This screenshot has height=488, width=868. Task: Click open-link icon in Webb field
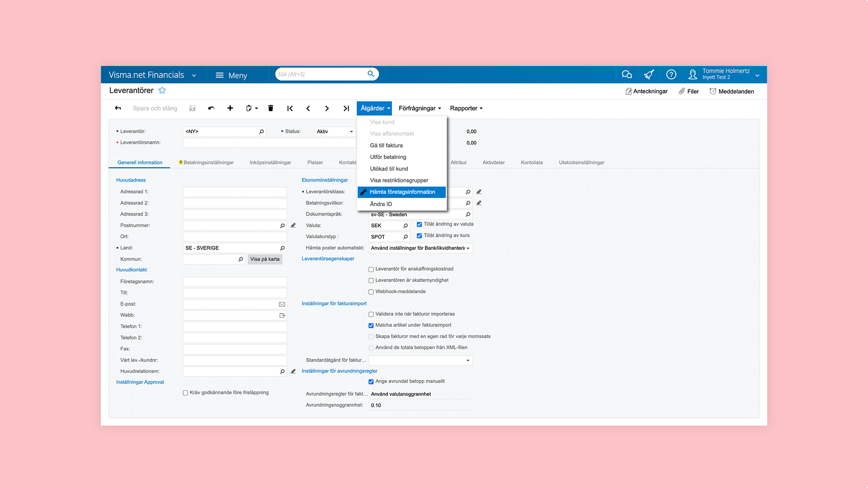[282, 315]
